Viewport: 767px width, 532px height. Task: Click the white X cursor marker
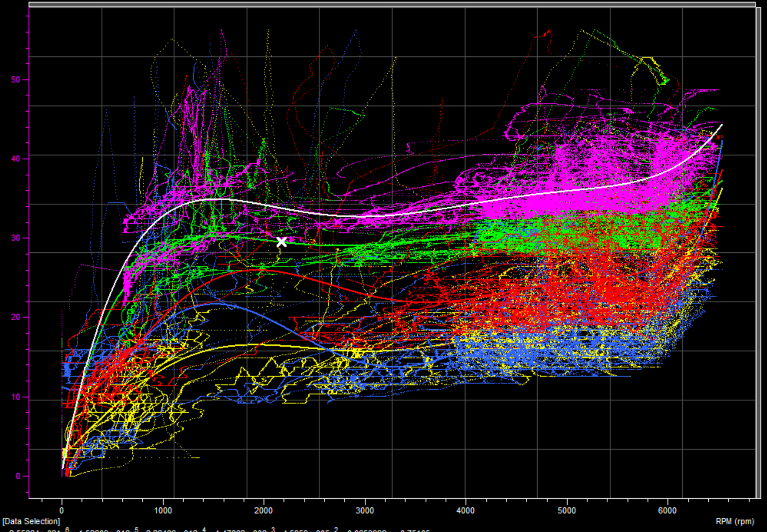pyautogui.click(x=281, y=242)
